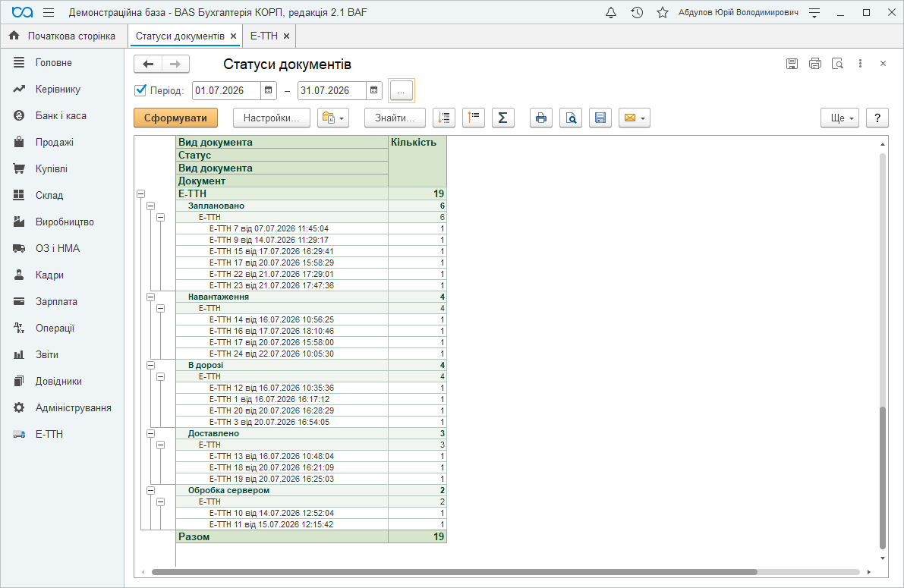Go back with left arrow button
This screenshot has height=588, width=904.
pyautogui.click(x=148, y=64)
